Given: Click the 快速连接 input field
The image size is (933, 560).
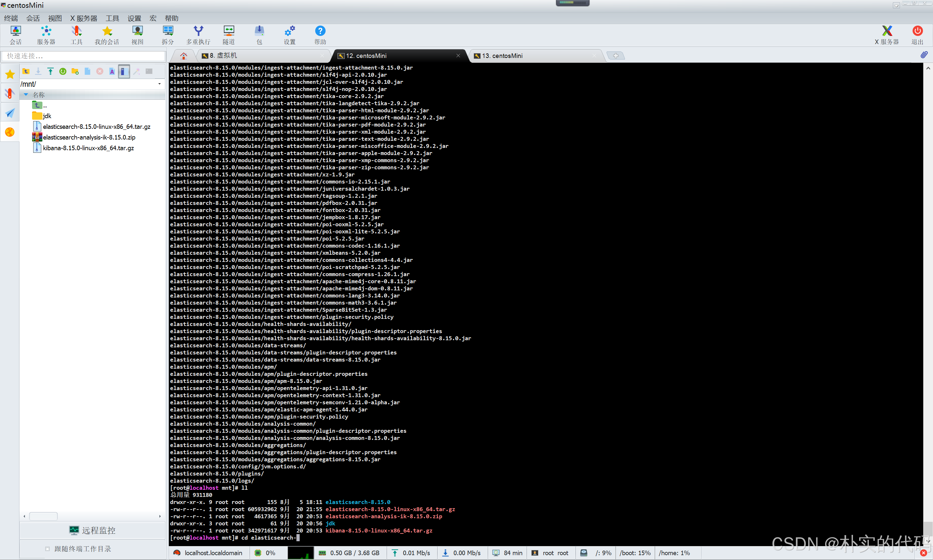Looking at the screenshot, I should point(84,56).
